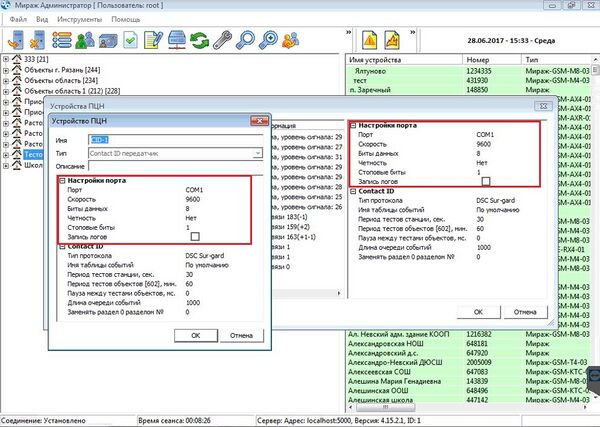Toggle 'Запись логов' checkbox in front dialog
This screenshot has height=427, width=600.
(x=196, y=235)
